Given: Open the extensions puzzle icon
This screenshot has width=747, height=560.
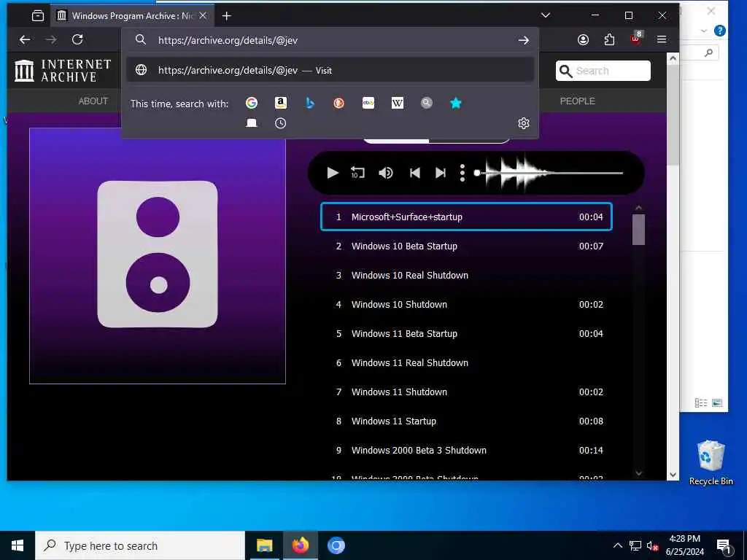Looking at the screenshot, I should click(609, 39).
